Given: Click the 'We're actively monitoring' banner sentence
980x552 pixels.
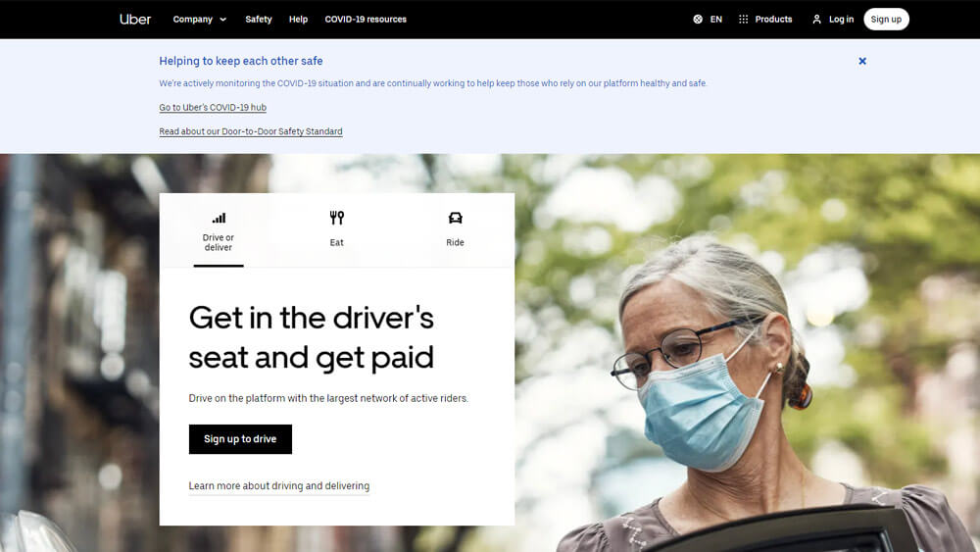Looking at the screenshot, I should [432, 83].
